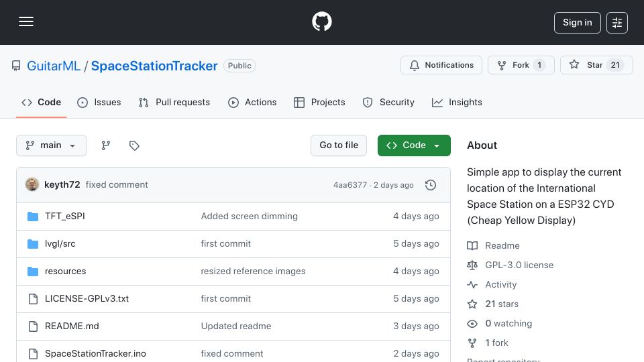This screenshot has width=644, height=362.
Task: Open the Pull requests tab
Action: (x=174, y=102)
